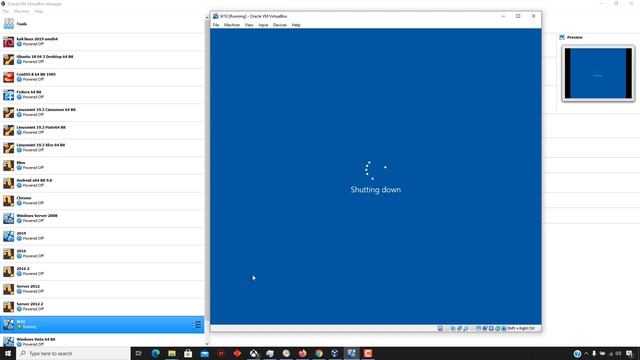Select the Chrome VM entry
The image size is (640, 360).
coord(102,200)
